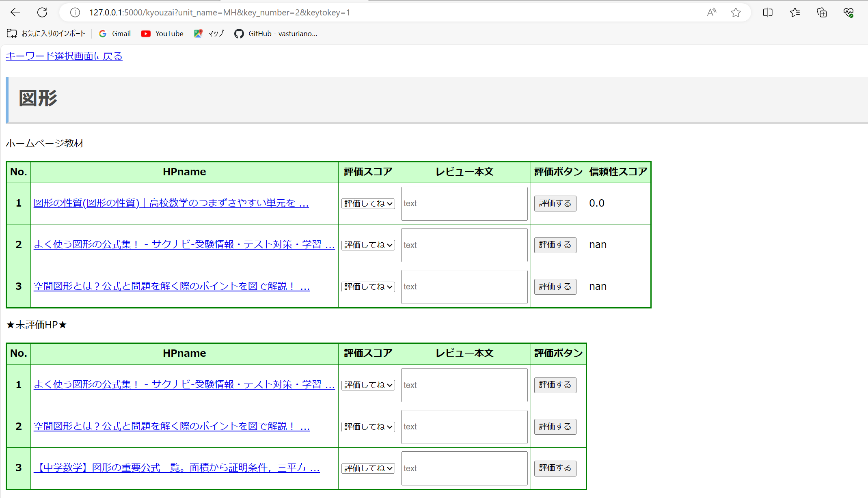Open the Favorites list icon
The image size is (868, 498).
click(795, 13)
